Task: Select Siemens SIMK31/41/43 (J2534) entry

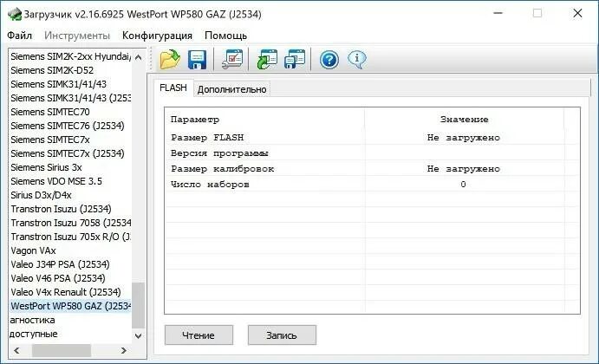Action: tap(71, 98)
